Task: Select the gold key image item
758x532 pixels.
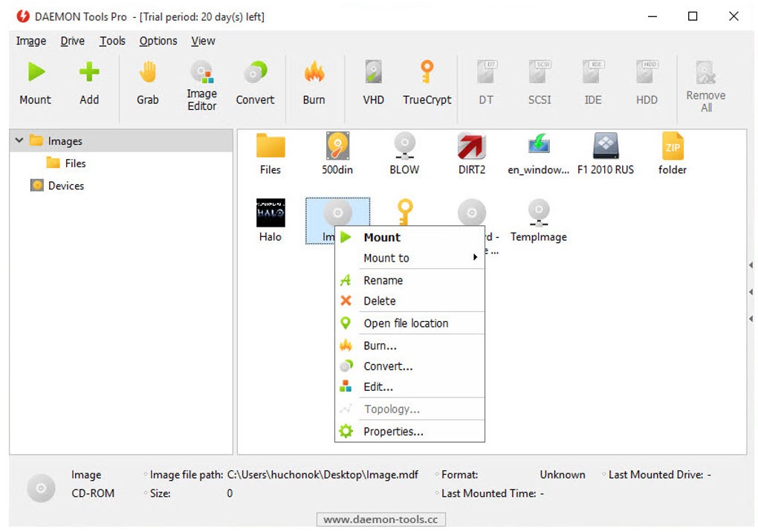Action: [x=405, y=212]
